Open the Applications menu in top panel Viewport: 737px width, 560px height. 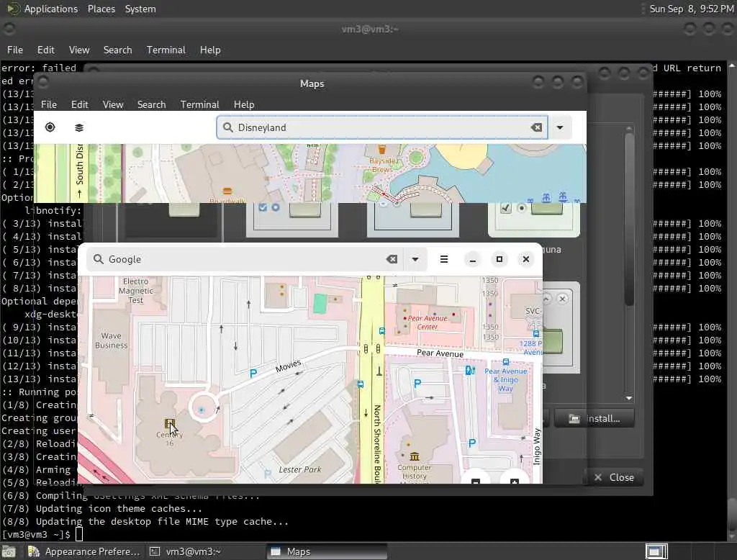coord(51,9)
